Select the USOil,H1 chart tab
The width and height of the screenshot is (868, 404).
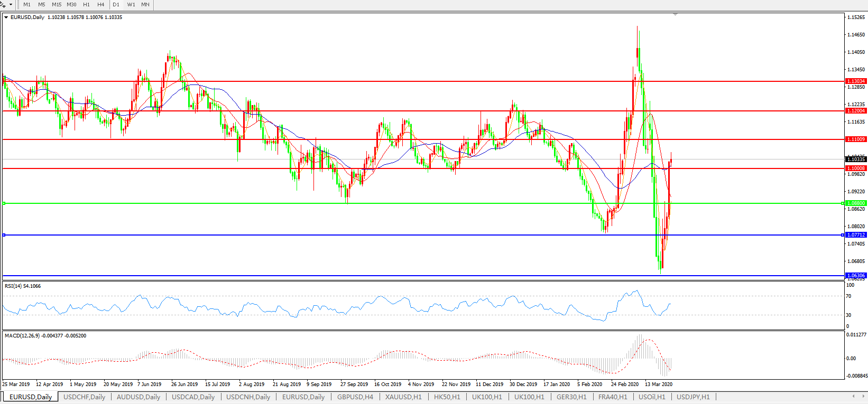click(x=652, y=397)
